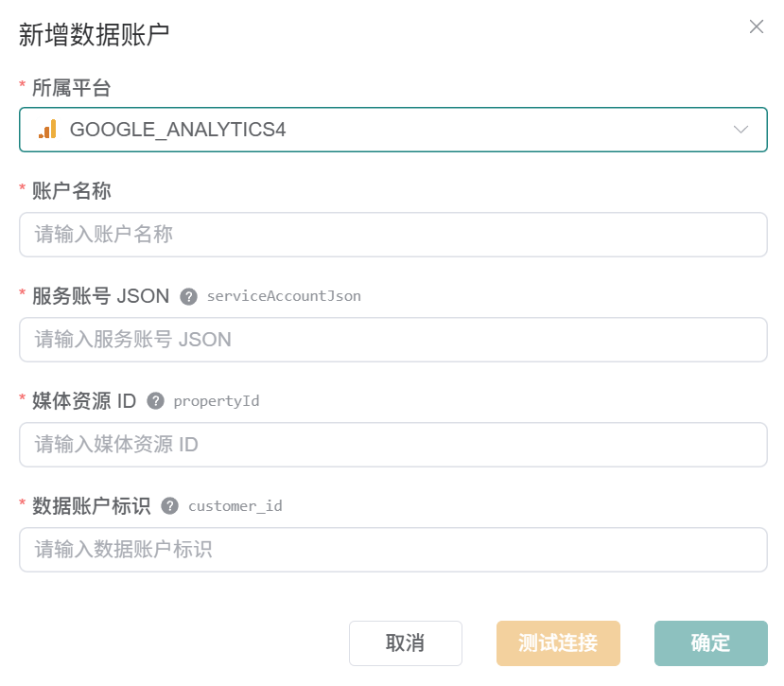The width and height of the screenshot is (784, 686).
Task: Focus the 媒体资源 ID input field
Action: tap(393, 445)
